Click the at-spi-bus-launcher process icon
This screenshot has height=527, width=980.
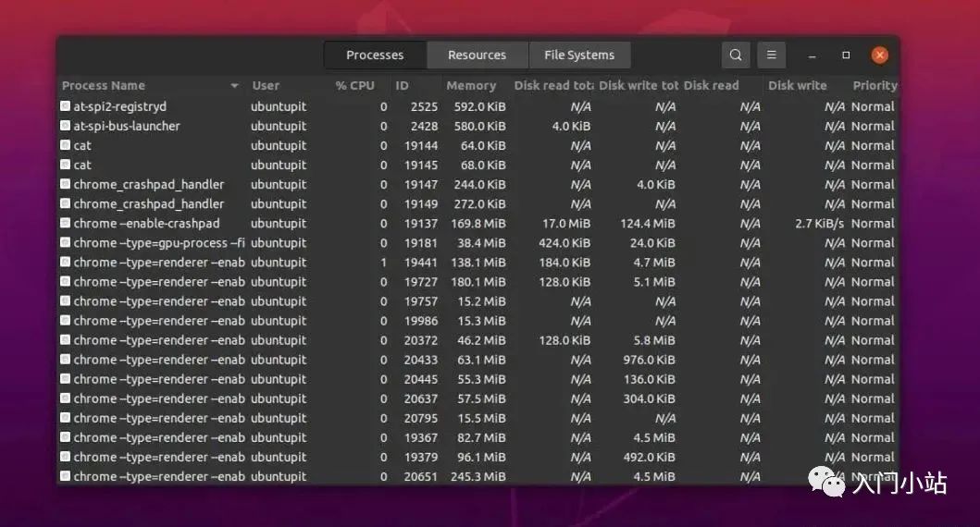click(x=65, y=126)
